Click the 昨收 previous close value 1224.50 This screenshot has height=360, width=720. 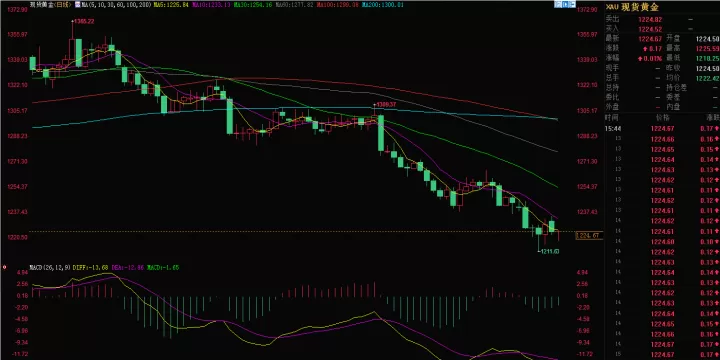point(707,68)
